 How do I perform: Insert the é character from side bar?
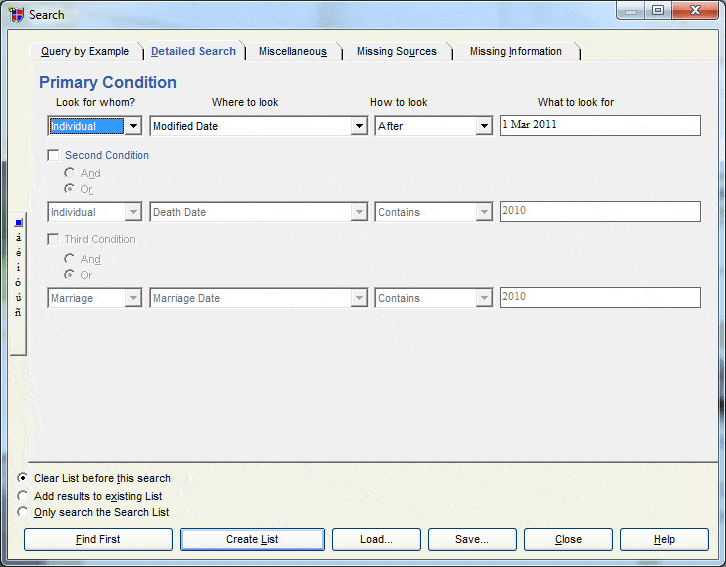[x=19, y=252]
